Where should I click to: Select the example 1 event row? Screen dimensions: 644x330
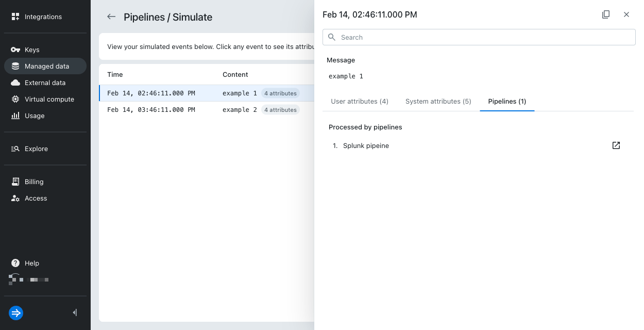pyautogui.click(x=206, y=93)
